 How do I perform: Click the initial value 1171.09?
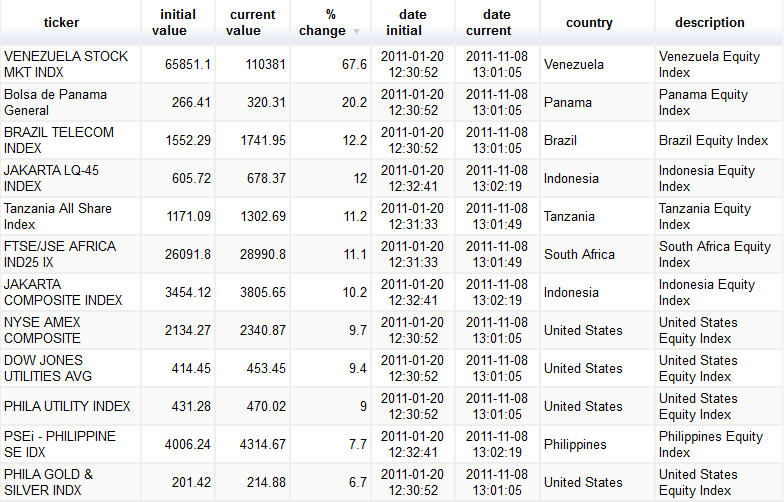pos(188,216)
